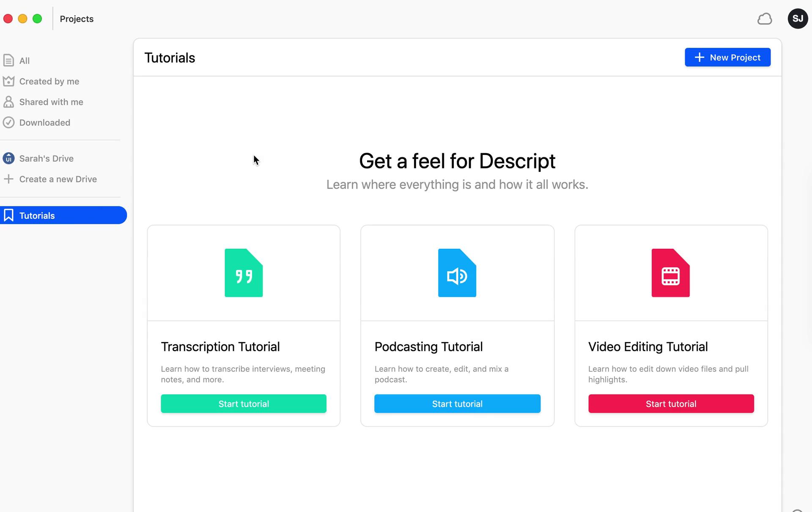812x512 pixels.
Task: Click the Transcription Tutorial document icon
Action: 244,273
